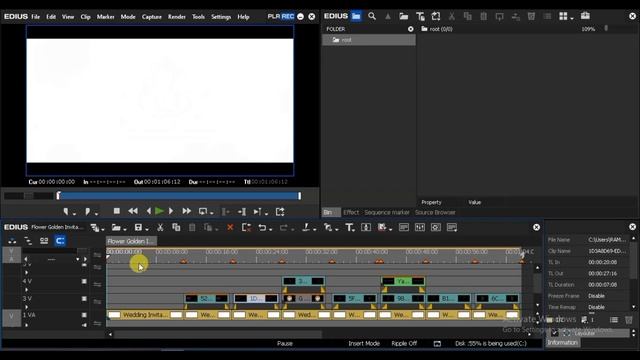640x360 pixels.
Task: Toggle Vectorscope/Waveform icon
Action: pyautogui.click(x=436, y=227)
